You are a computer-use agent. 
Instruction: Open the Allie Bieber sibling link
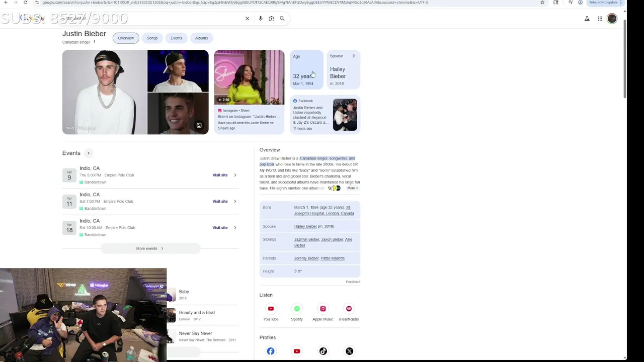tap(323, 242)
